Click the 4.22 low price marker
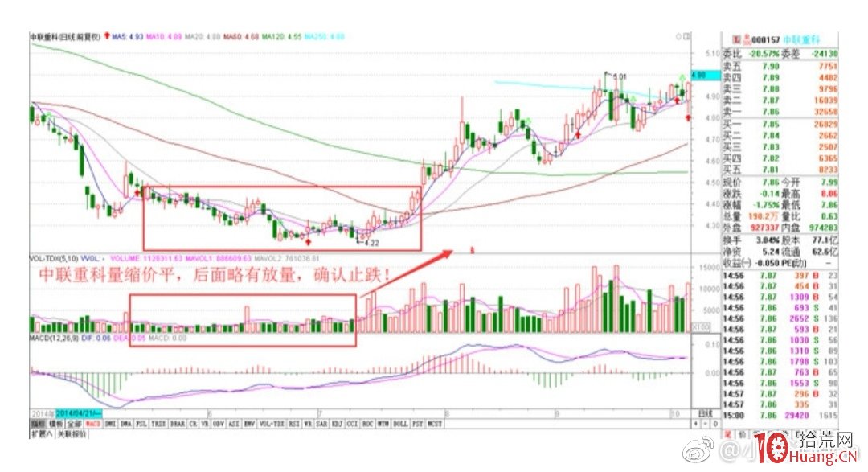The width and height of the screenshot is (868, 472). pos(371,243)
